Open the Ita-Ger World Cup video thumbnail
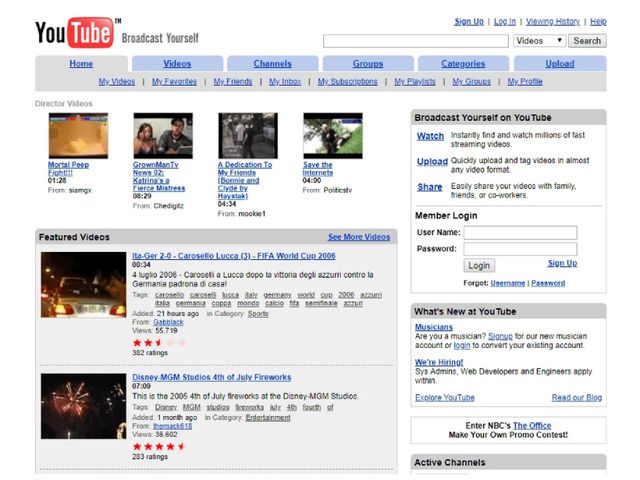 point(81,285)
